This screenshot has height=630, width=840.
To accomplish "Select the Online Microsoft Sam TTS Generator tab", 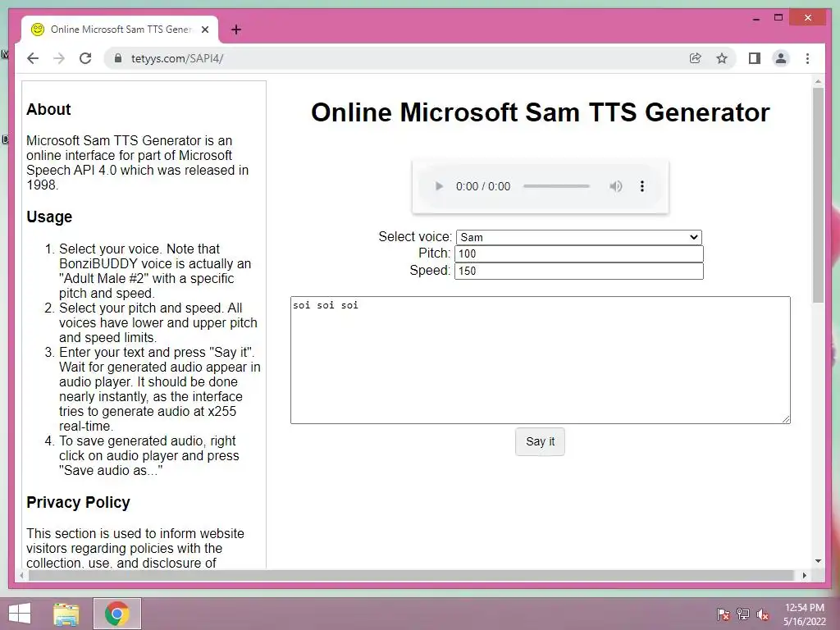I will pos(120,30).
